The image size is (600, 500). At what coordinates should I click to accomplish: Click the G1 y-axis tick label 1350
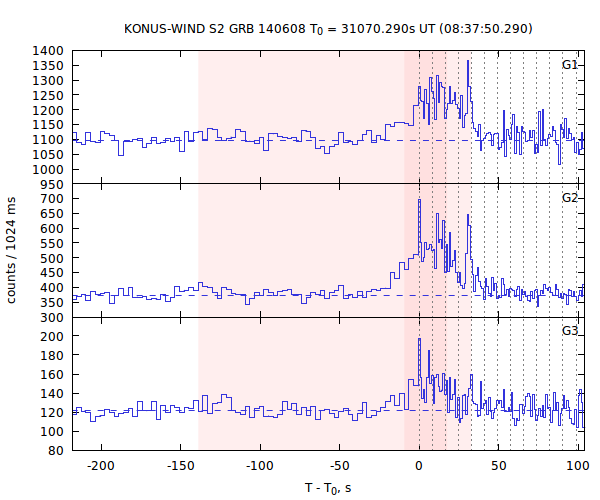pyautogui.click(x=48, y=66)
